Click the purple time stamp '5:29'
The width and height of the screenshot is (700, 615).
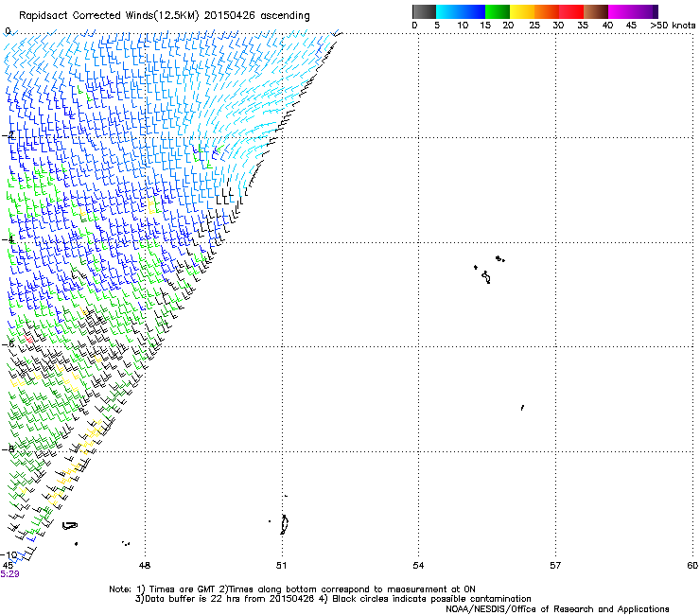[9, 574]
